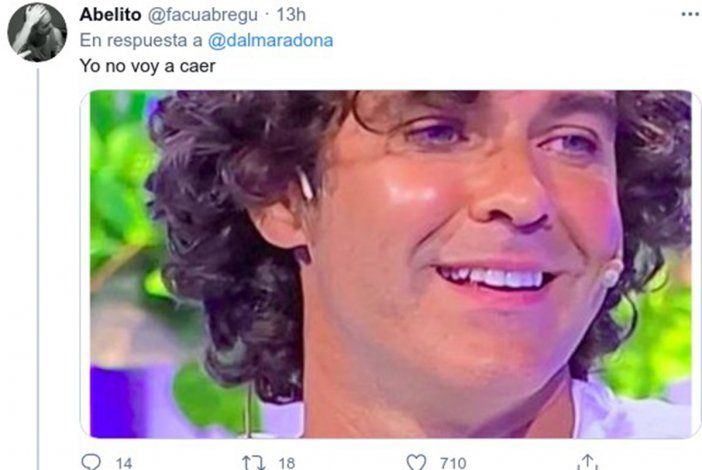The height and width of the screenshot is (470, 702).
Task: Open Abelito's round profile avatar
Action: coord(37,32)
